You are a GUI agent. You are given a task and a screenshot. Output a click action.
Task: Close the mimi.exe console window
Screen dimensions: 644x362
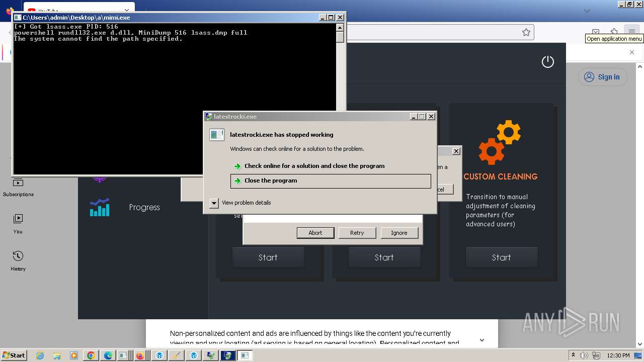tap(340, 17)
